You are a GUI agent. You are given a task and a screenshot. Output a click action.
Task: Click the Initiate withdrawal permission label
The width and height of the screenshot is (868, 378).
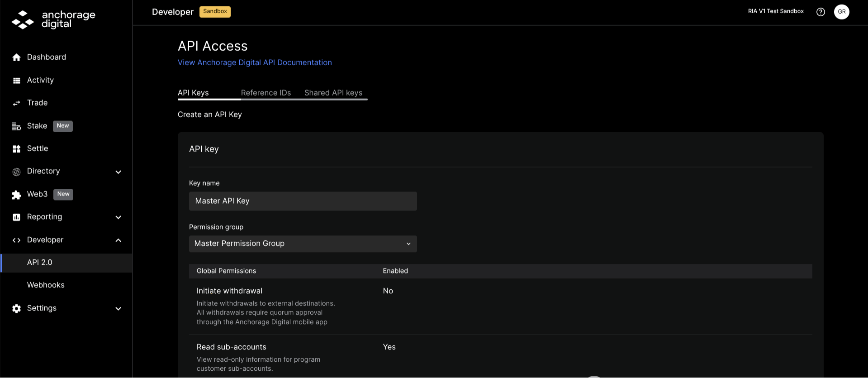point(229,291)
